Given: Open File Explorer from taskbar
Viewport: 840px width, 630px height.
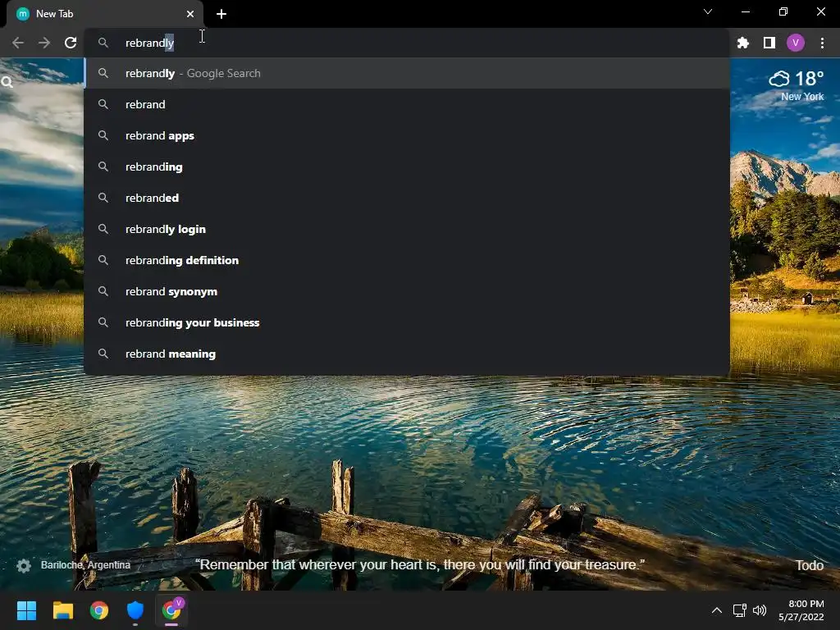Looking at the screenshot, I should 62,610.
